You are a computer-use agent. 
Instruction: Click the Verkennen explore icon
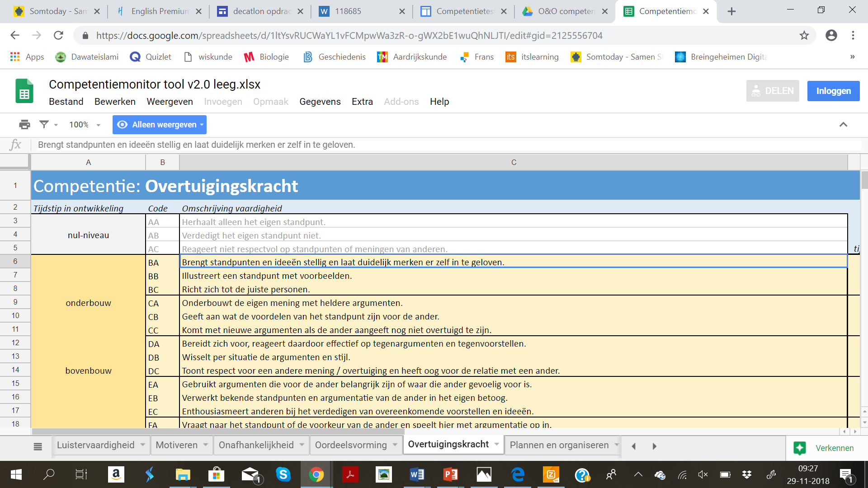pos(800,448)
